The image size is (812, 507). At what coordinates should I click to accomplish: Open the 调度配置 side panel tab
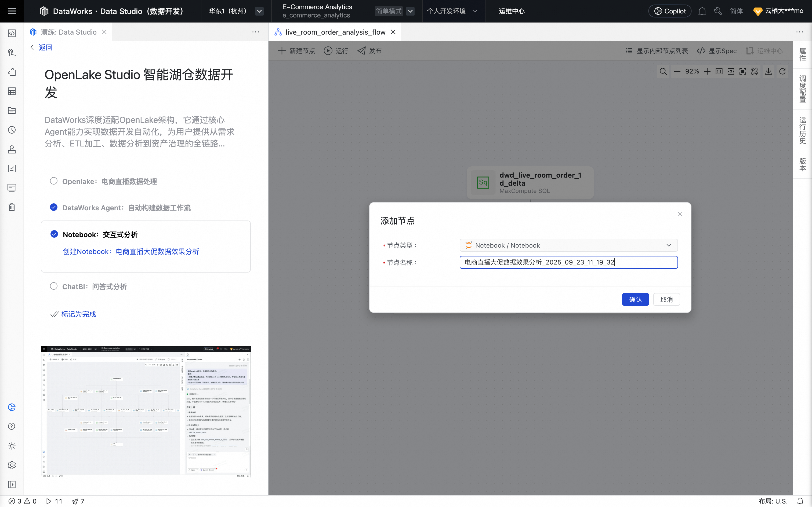[x=802, y=89]
